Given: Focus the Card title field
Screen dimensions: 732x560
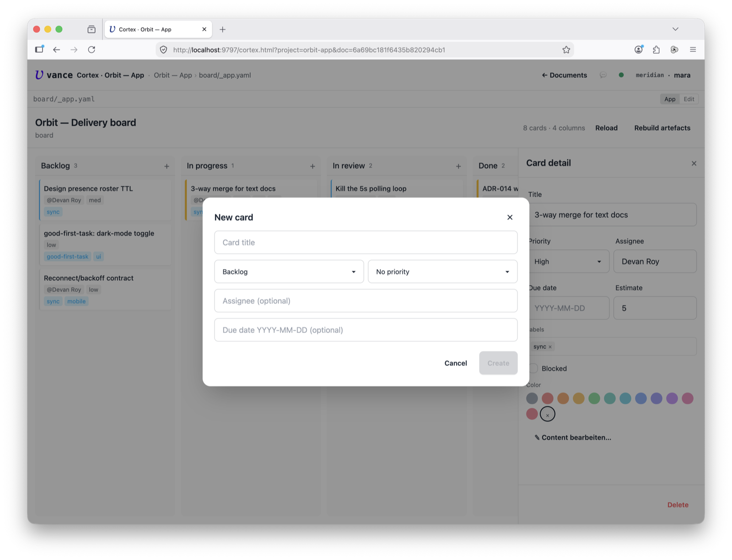Looking at the screenshot, I should 366,242.
